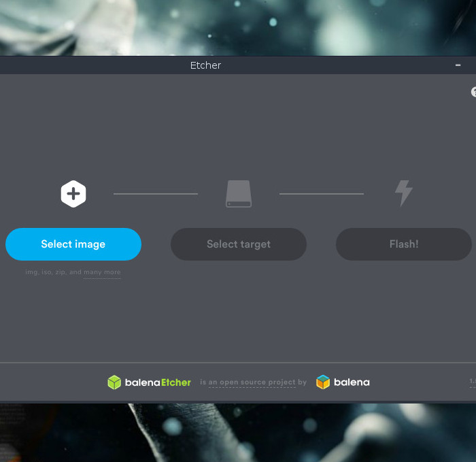This screenshot has width=476, height=462.
Task: Click the Select image button
Action: point(73,244)
